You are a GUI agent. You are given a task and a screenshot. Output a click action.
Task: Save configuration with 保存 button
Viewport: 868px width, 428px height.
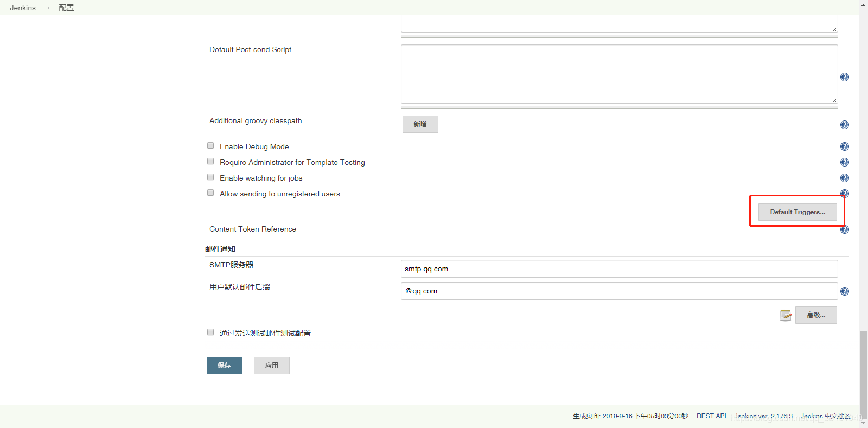click(x=224, y=366)
